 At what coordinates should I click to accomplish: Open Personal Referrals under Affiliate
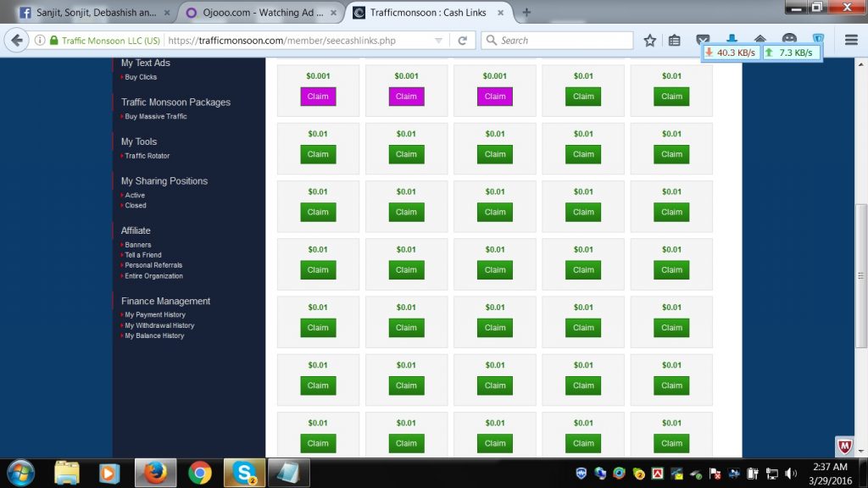click(x=153, y=265)
